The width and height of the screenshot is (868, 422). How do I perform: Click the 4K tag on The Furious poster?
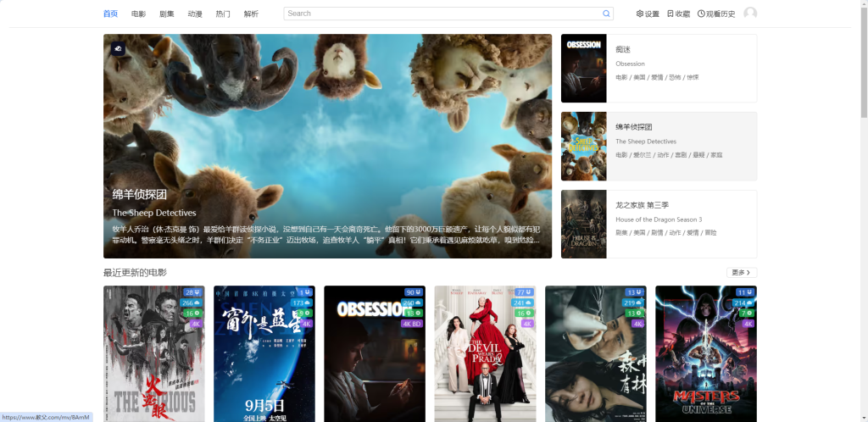pos(196,324)
